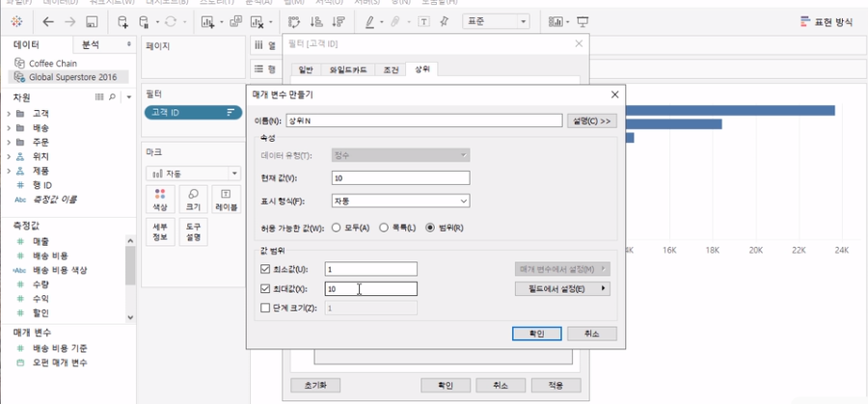Click the 크기 size mark card

[x=193, y=200]
